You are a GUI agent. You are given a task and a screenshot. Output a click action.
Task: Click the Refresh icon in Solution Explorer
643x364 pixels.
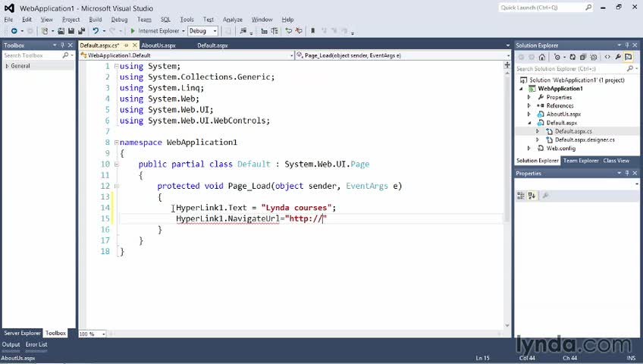point(572,57)
